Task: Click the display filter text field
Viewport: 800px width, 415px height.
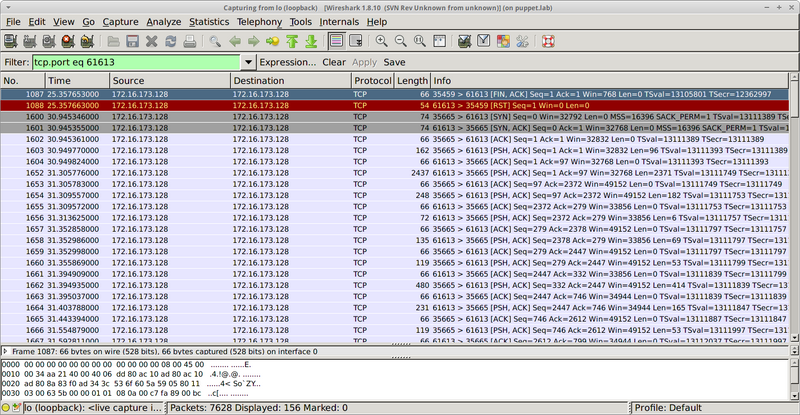Action: tap(136, 62)
